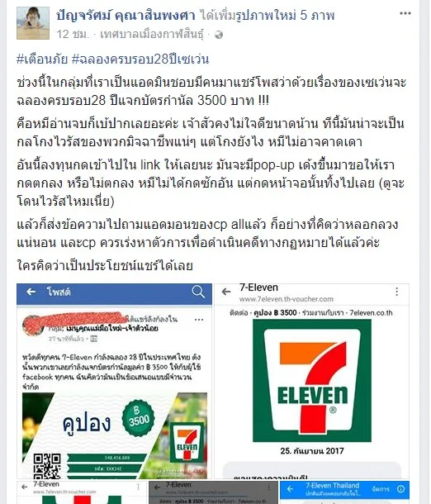This screenshot has width=431, height=504.
Task: Click the 12 ชม. post timestamp
Action: (x=73, y=34)
